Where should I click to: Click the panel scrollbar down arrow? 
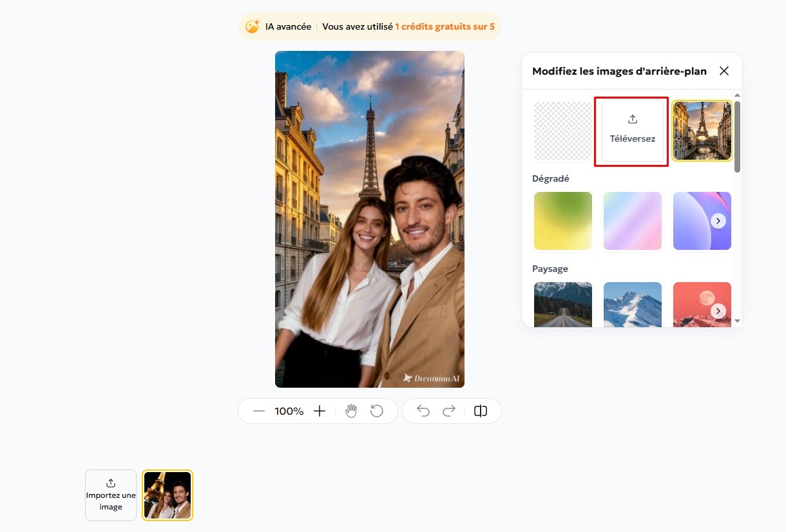tap(737, 321)
